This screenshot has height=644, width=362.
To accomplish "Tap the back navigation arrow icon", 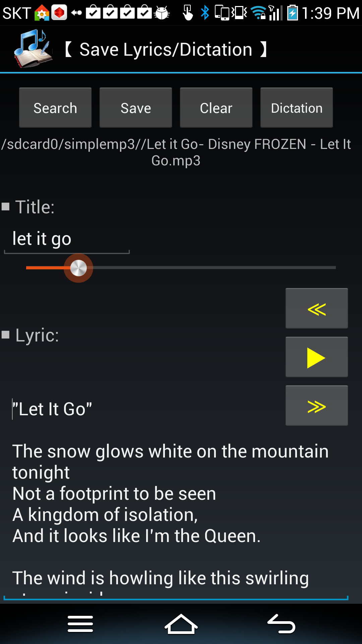I will tap(282, 624).
